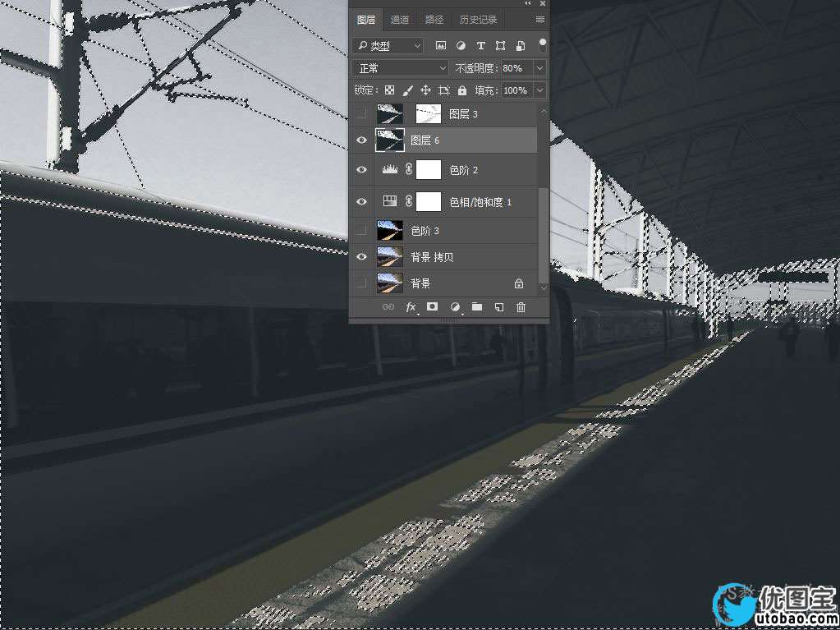Image resolution: width=840 pixels, height=630 pixels.
Task: Click the 色相/饱和度 1 adjustment icon
Action: 390,201
